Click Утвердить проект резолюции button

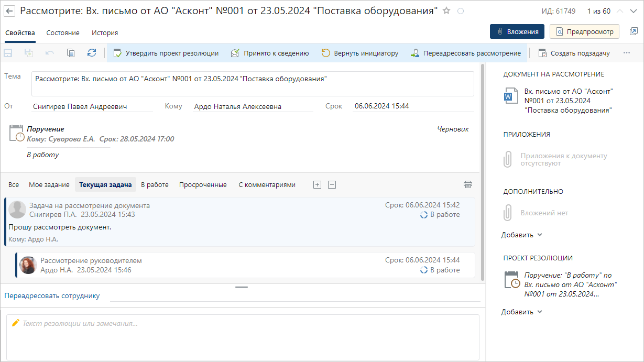click(x=166, y=53)
